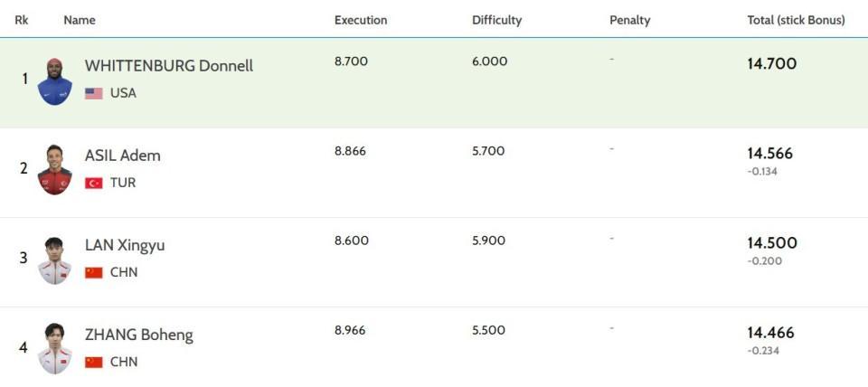This screenshot has width=868, height=387.
Task: Click China flag beside ZHANG Boheng
Action: coord(94,362)
